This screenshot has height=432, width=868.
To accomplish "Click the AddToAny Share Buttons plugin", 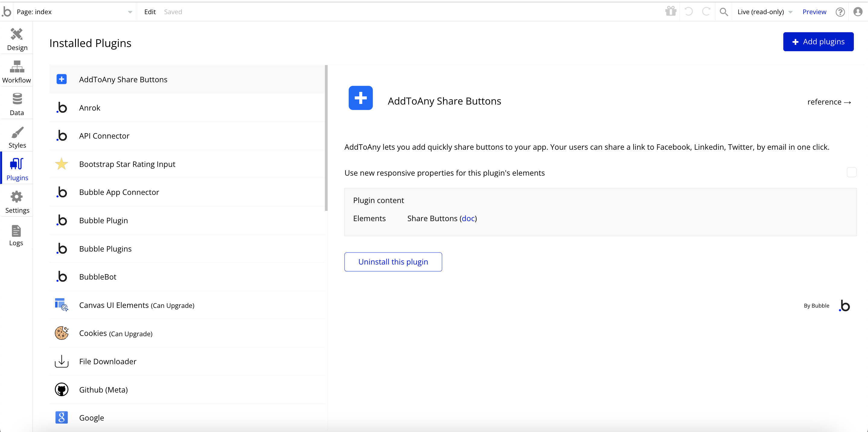I will (x=187, y=79).
